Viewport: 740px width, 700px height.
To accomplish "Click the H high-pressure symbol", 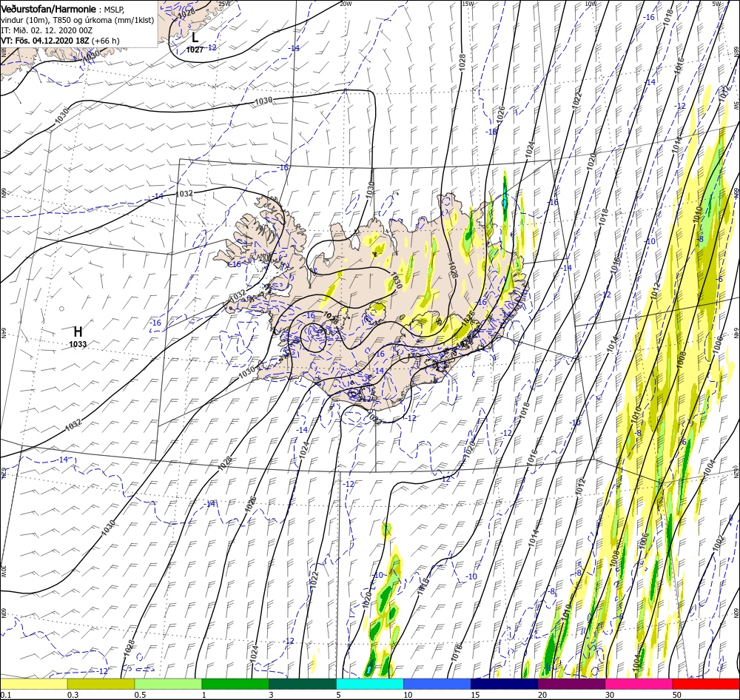I will 78,332.
